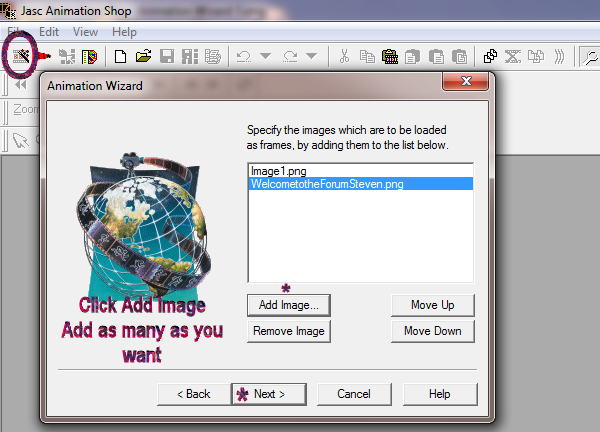Click Paste Into Selected Frame icon
The height and width of the screenshot is (432, 600).
pos(459,57)
